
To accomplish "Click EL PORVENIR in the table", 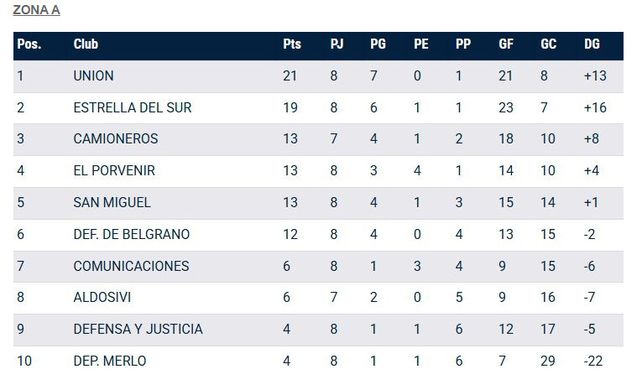I will (114, 171).
